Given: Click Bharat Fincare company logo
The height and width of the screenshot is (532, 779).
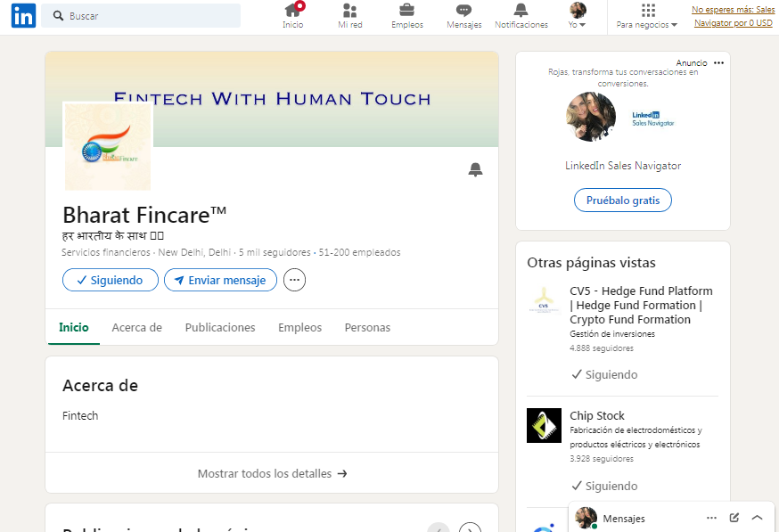Looking at the screenshot, I should click(x=108, y=146).
